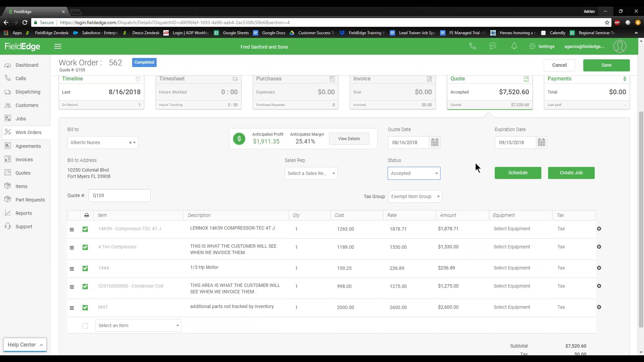Open the phone calls icon in top bar
This screenshot has height=362, width=644.
pos(473,46)
